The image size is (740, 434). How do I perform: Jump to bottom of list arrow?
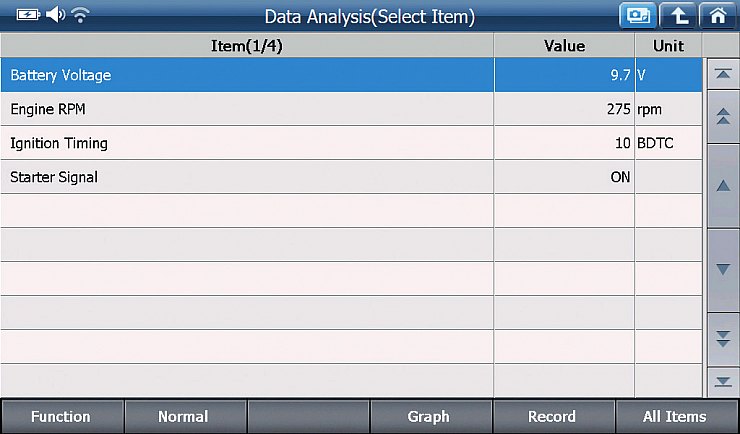click(x=723, y=382)
